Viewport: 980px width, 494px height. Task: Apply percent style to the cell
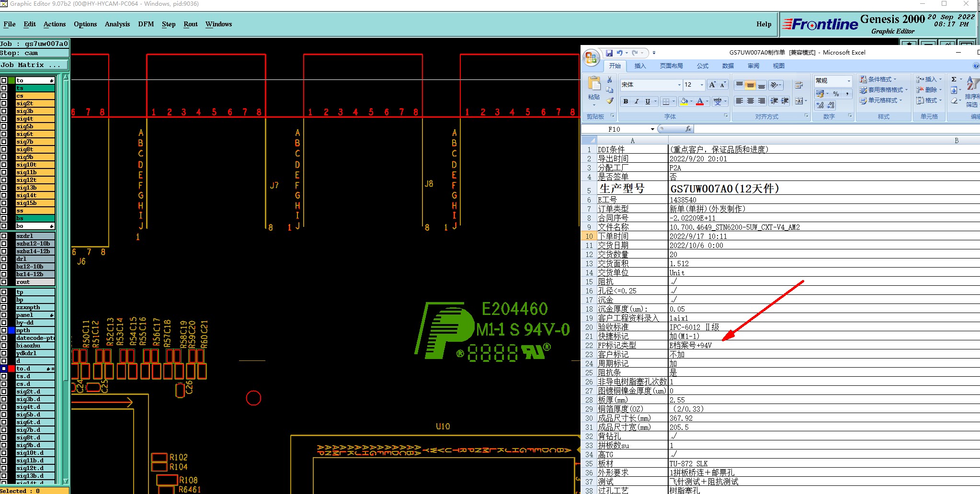pyautogui.click(x=836, y=94)
